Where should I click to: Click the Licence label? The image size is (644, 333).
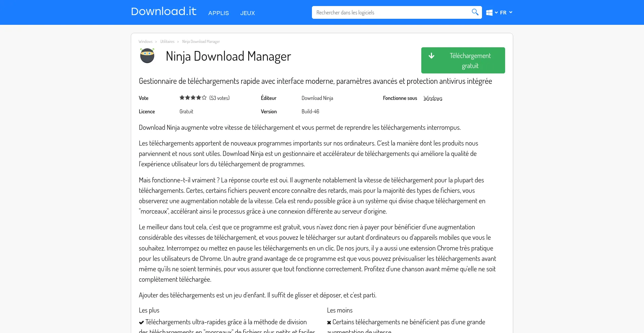pyautogui.click(x=147, y=112)
